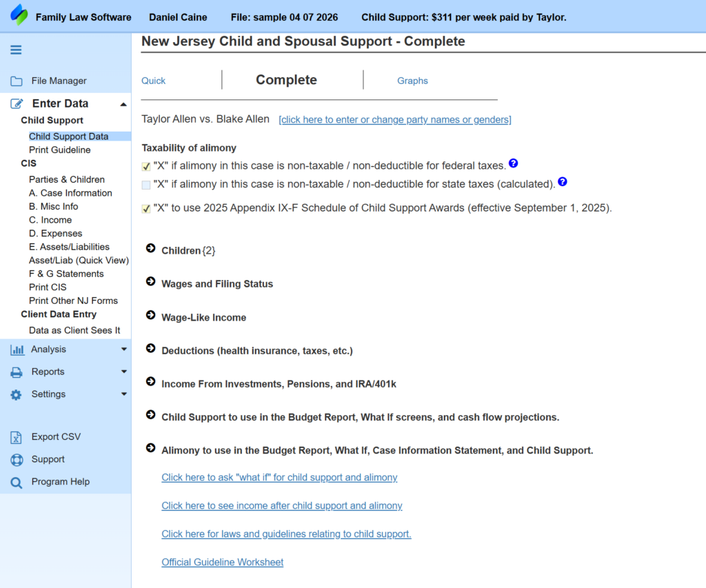The height and width of the screenshot is (588, 706).
Task: Click the Export CSV file icon
Action: point(17,437)
